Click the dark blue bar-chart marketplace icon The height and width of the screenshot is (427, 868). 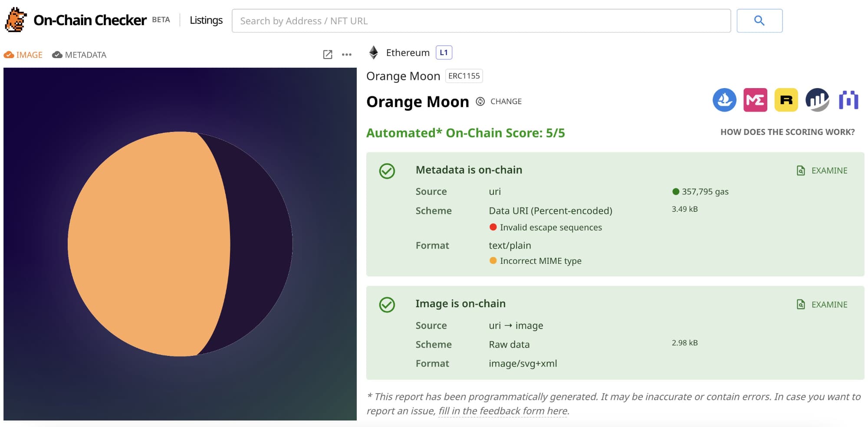click(x=817, y=100)
